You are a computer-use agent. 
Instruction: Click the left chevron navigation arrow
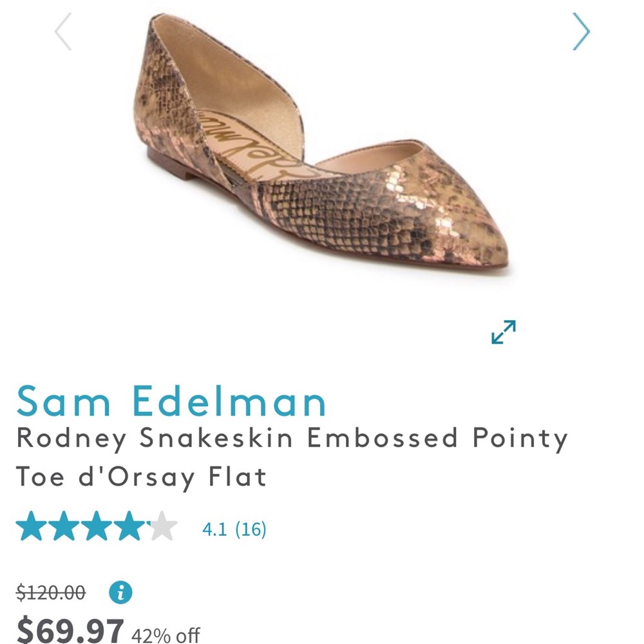pyautogui.click(x=62, y=30)
